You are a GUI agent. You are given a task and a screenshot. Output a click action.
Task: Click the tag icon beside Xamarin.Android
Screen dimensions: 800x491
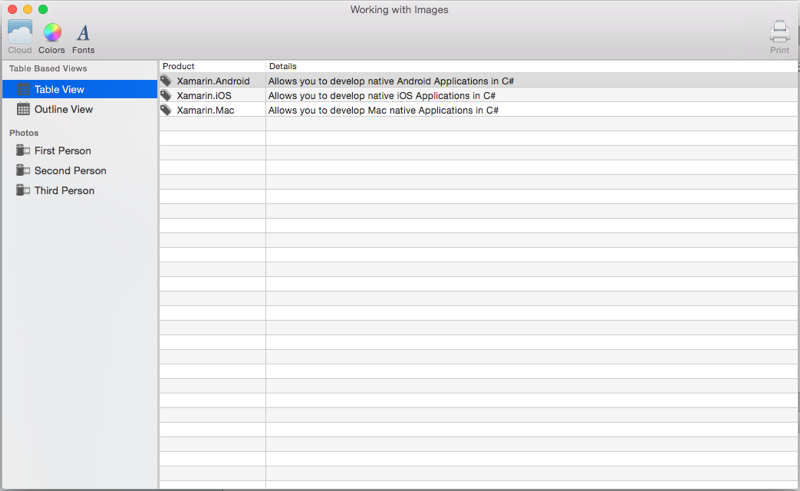[x=166, y=81]
